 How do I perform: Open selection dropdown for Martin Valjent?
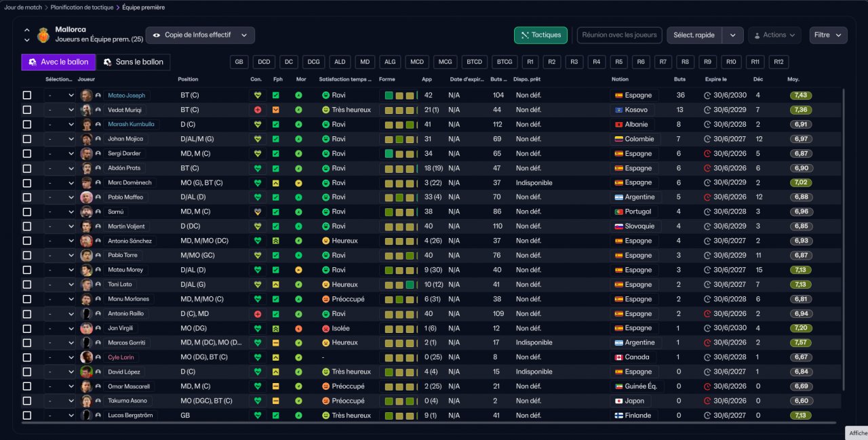[x=60, y=226]
